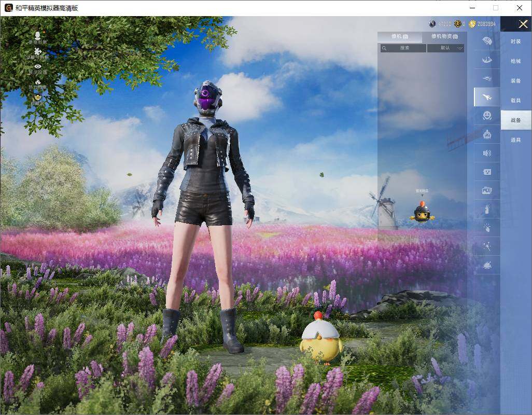Open the golden winged collection badge
532x415 pixels.
click(x=38, y=99)
